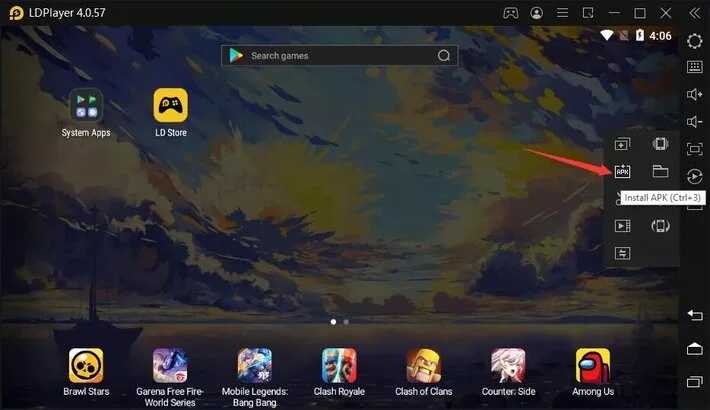The width and height of the screenshot is (710, 410).
Task: Click the two-arrow swap icon in the tools popup
Action: (x=622, y=253)
